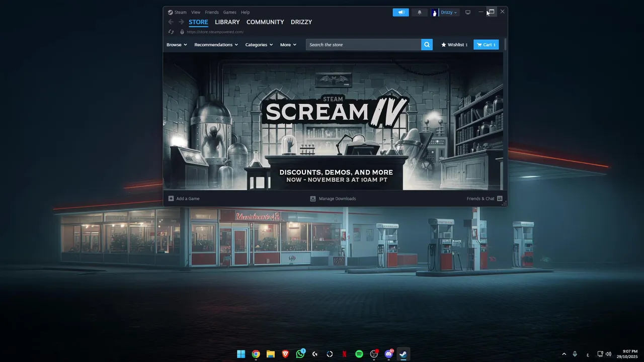Open Wishlist 1

pyautogui.click(x=454, y=45)
